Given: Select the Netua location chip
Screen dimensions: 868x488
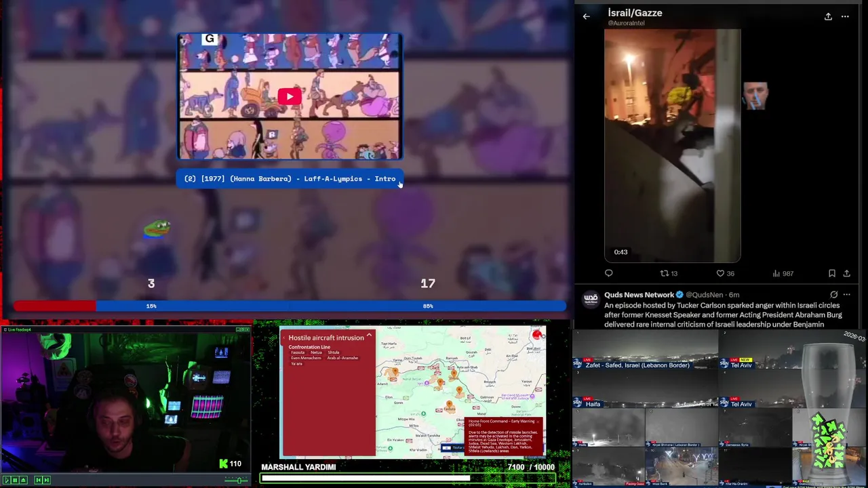Looking at the screenshot, I should tap(316, 352).
